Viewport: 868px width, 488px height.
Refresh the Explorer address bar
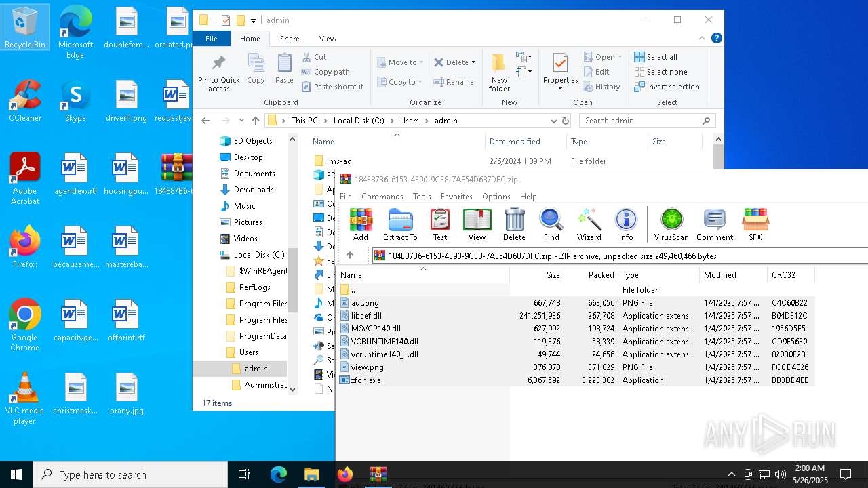click(566, 121)
